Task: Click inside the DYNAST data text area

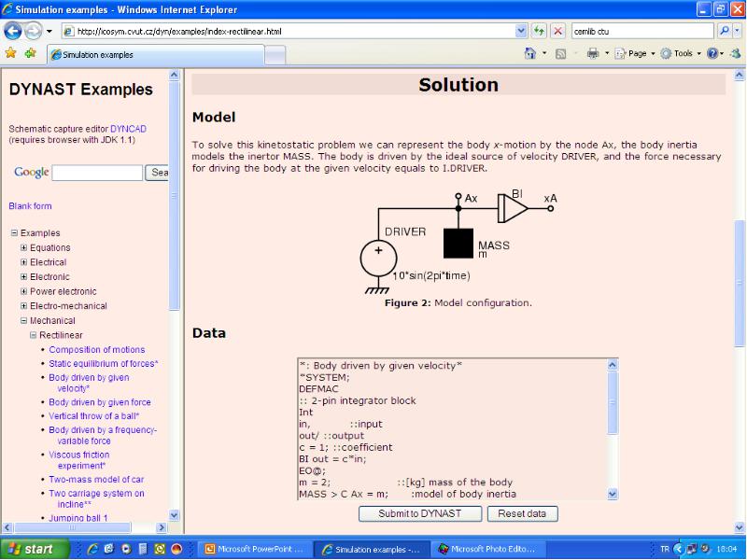Action: (x=453, y=429)
